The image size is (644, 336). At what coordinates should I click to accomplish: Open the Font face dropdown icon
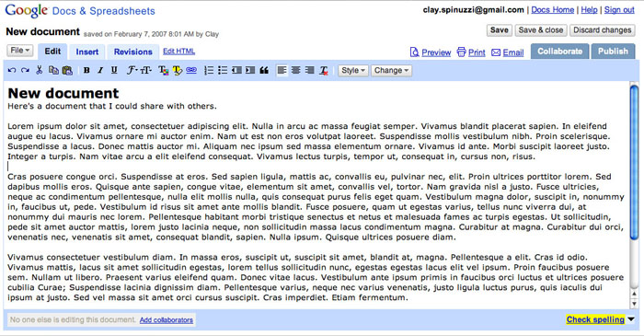pyautogui.click(x=132, y=70)
